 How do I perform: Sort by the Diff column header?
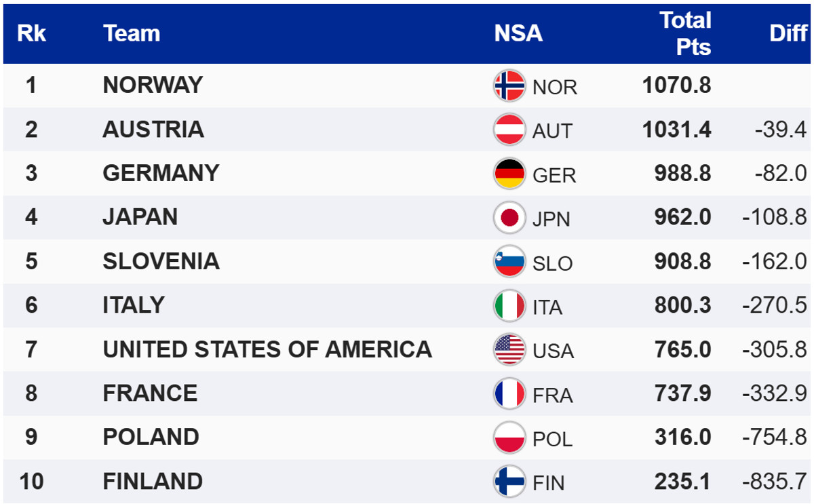pyautogui.click(x=788, y=33)
